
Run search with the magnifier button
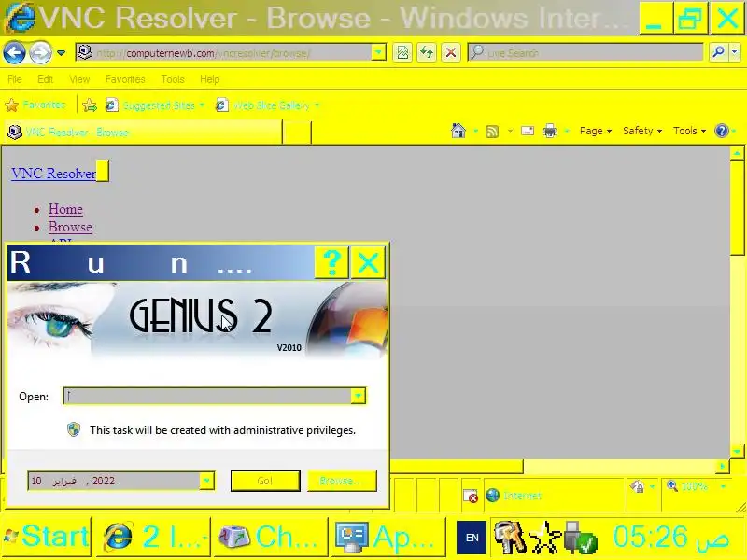pyautogui.click(x=718, y=52)
